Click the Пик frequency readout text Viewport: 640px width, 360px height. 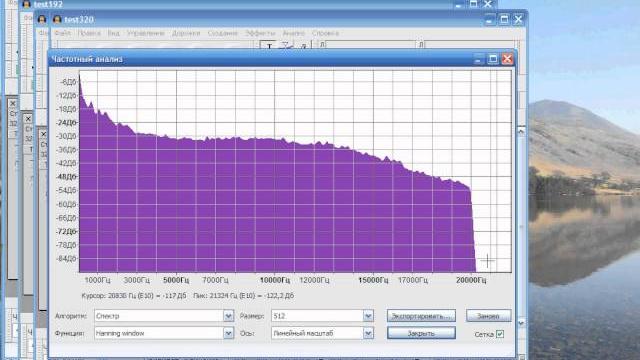244,296
